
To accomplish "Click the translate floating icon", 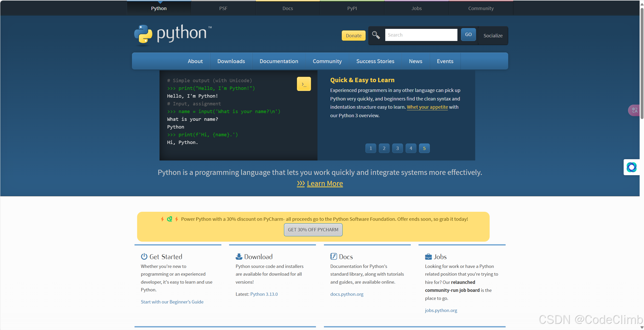I will (634, 111).
